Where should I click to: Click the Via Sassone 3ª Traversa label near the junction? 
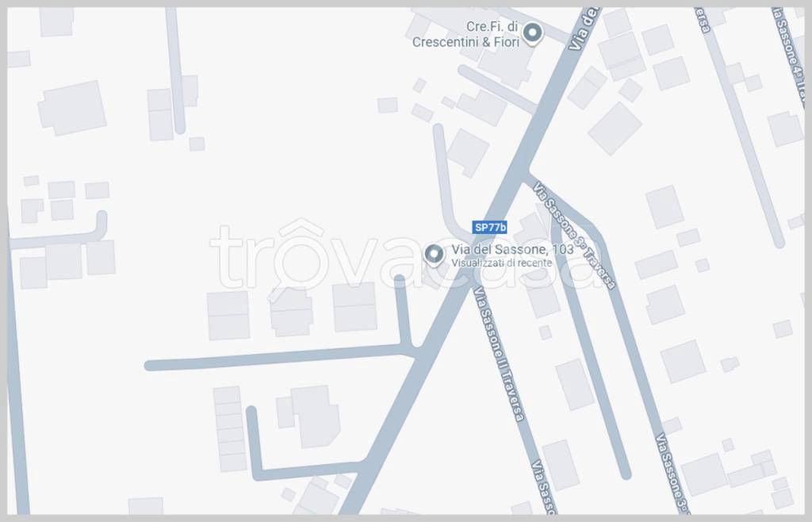click(x=575, y=236)
